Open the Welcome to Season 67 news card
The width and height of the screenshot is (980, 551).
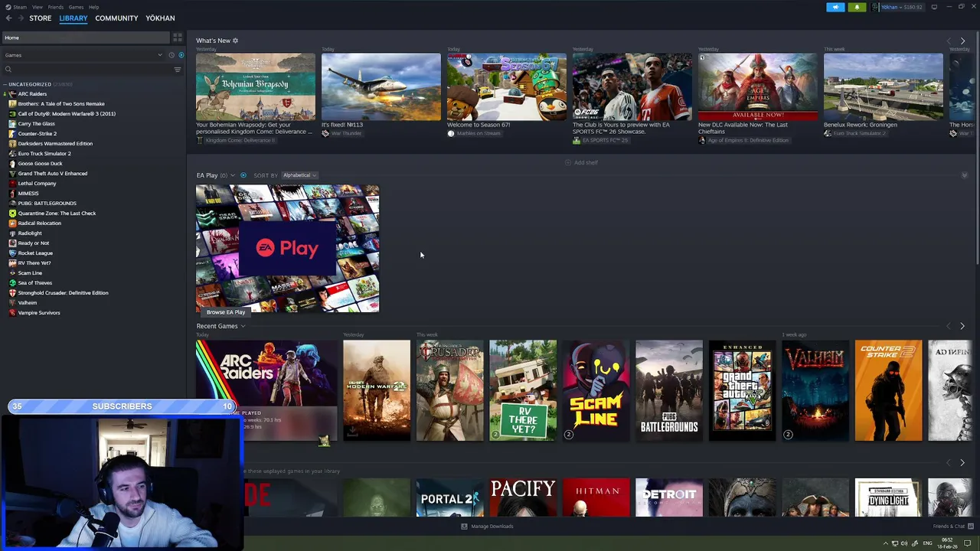point(506,87)
